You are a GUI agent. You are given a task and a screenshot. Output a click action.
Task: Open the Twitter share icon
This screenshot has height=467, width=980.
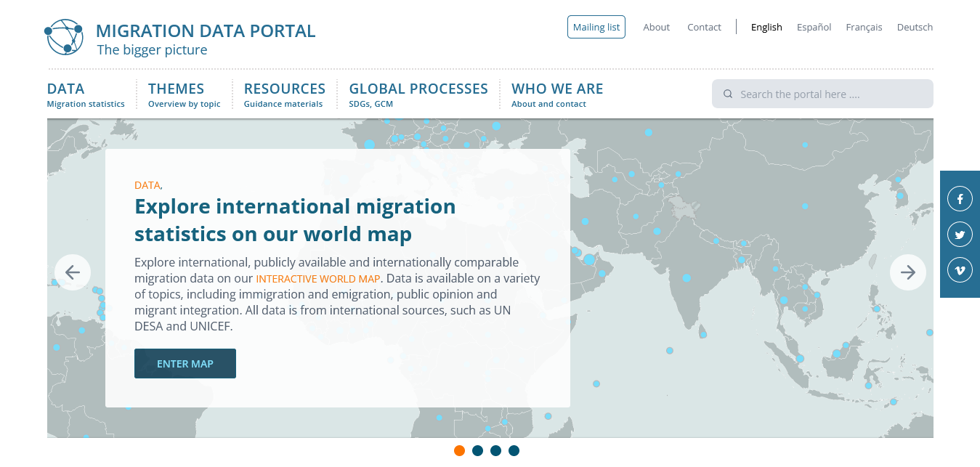[960, 235]
